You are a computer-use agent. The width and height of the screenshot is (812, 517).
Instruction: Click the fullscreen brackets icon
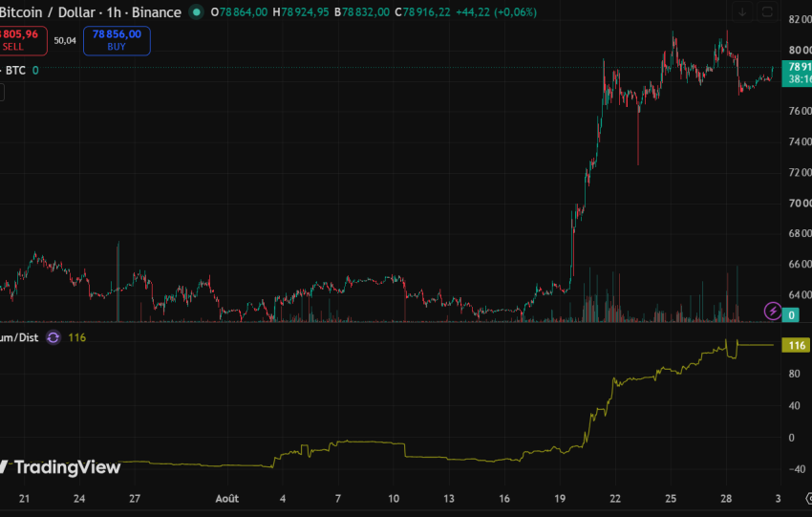(x=767, y=11)
